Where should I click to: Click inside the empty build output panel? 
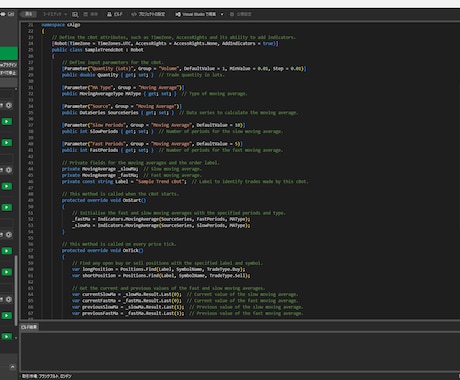pyautogui.click(x=240, y=351)
